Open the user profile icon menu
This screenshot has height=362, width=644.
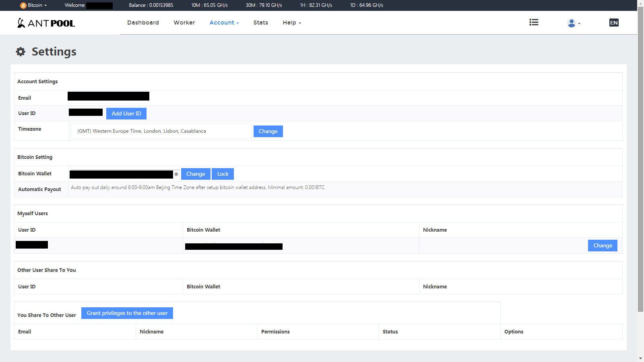pyautogui.click(x=574, y=23)
